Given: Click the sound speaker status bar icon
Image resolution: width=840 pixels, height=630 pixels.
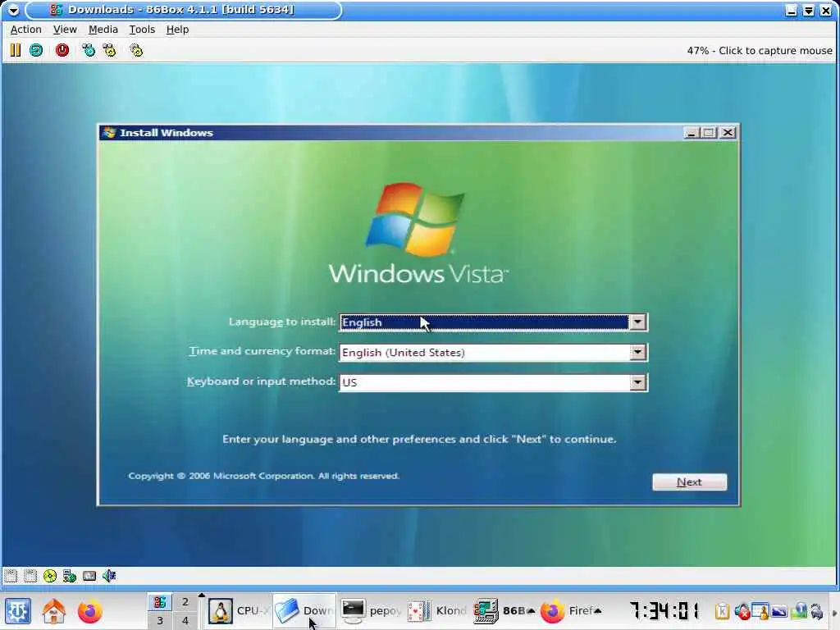Looking at the screenshot, I should pos(109,576).
